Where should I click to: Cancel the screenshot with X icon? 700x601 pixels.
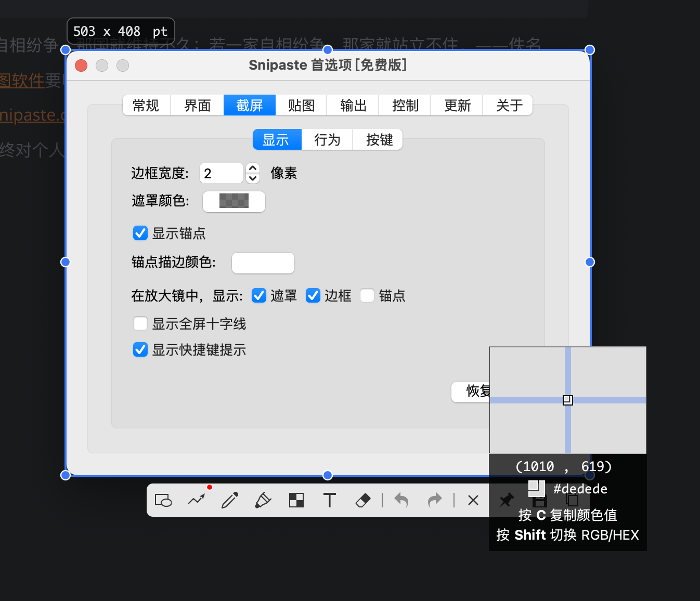473,500
